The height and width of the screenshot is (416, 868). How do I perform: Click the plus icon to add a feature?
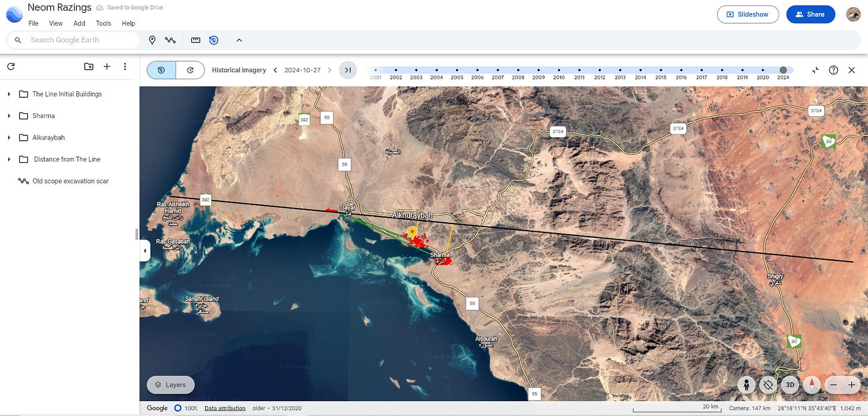coord(107,67)
